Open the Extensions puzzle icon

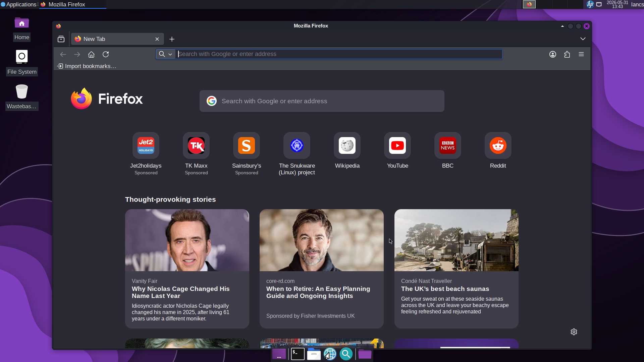[567, 54]
